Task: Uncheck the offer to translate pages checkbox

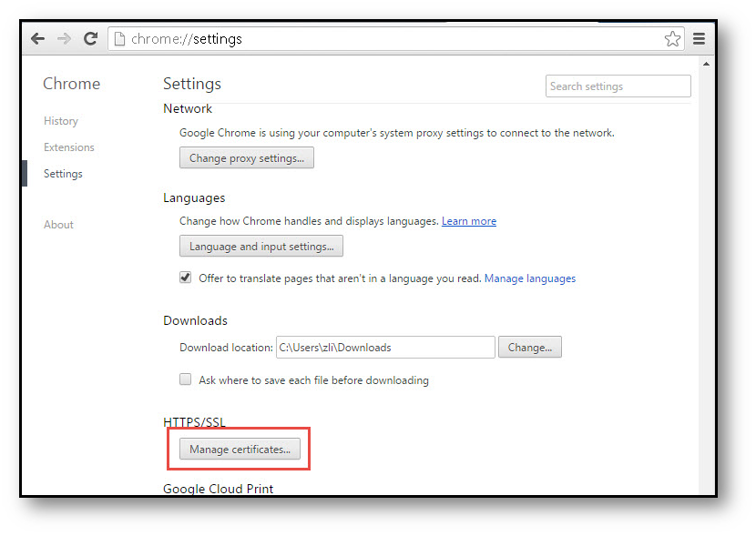Action: tap(186, 278)
